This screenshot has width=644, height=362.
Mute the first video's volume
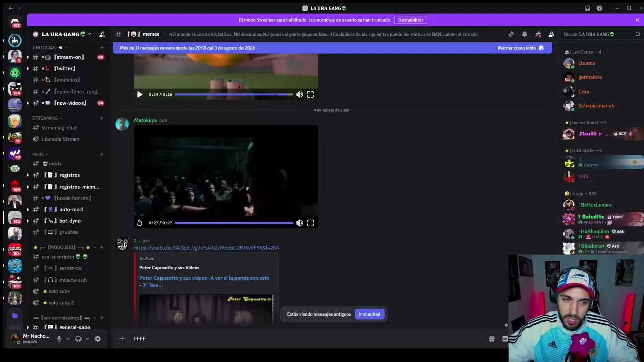click(300, 94)
